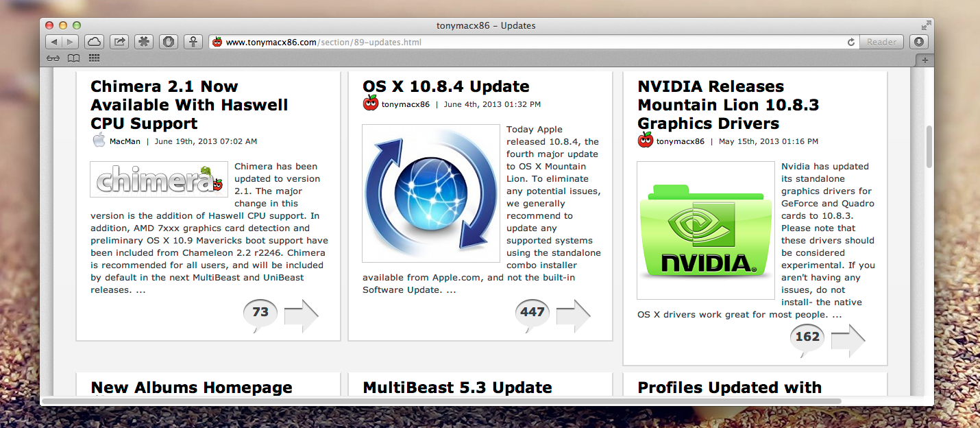Click the read-more arrow on the OS X 10.8.4 article
Screen dimensions: 980x428
574,316
